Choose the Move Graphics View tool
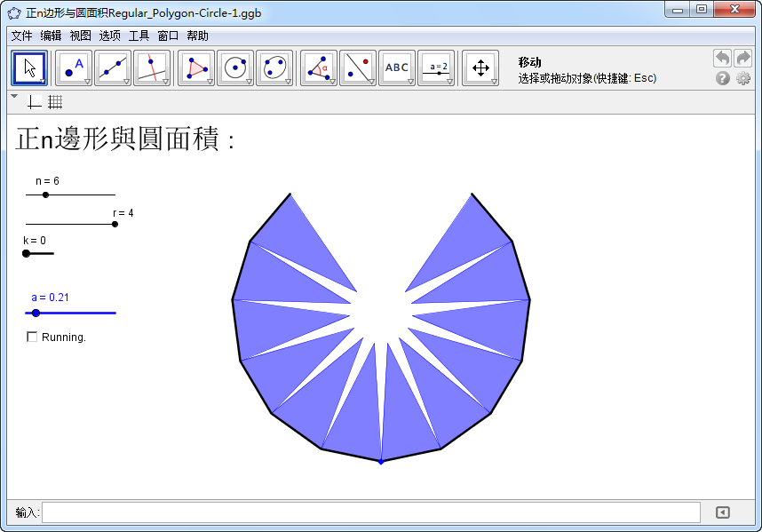Screen dimensions: 762x532 pyautogui.click(x=480, y=67)
